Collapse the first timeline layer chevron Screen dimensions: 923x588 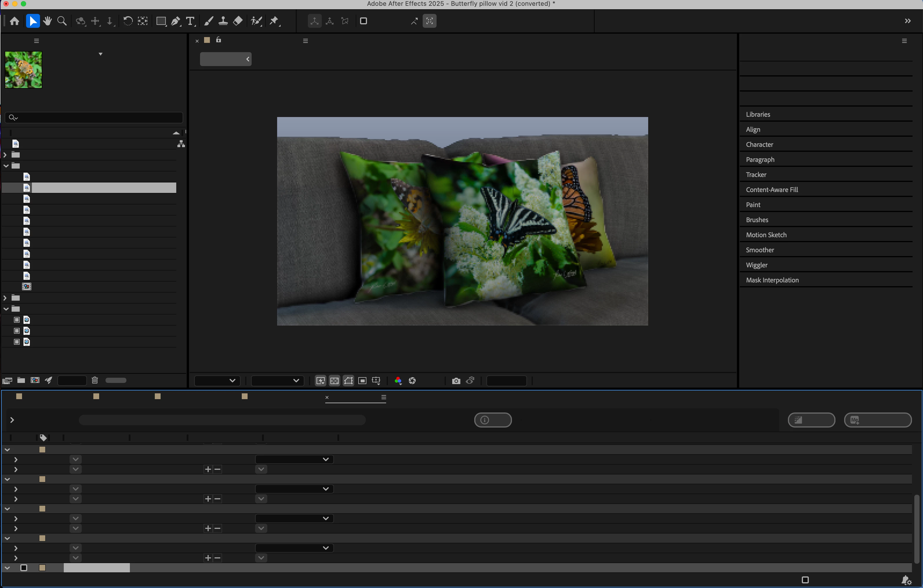click(7, 450)
